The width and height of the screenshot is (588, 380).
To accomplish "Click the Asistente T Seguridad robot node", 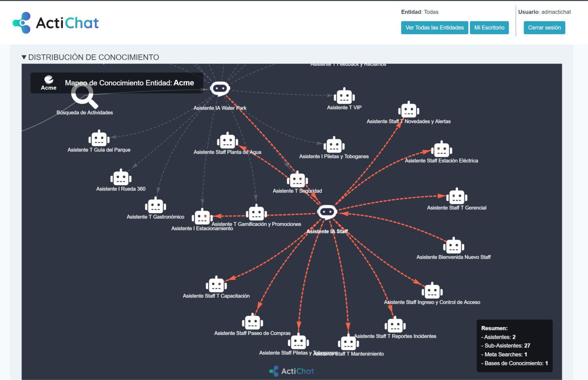I will pos(297,180).
